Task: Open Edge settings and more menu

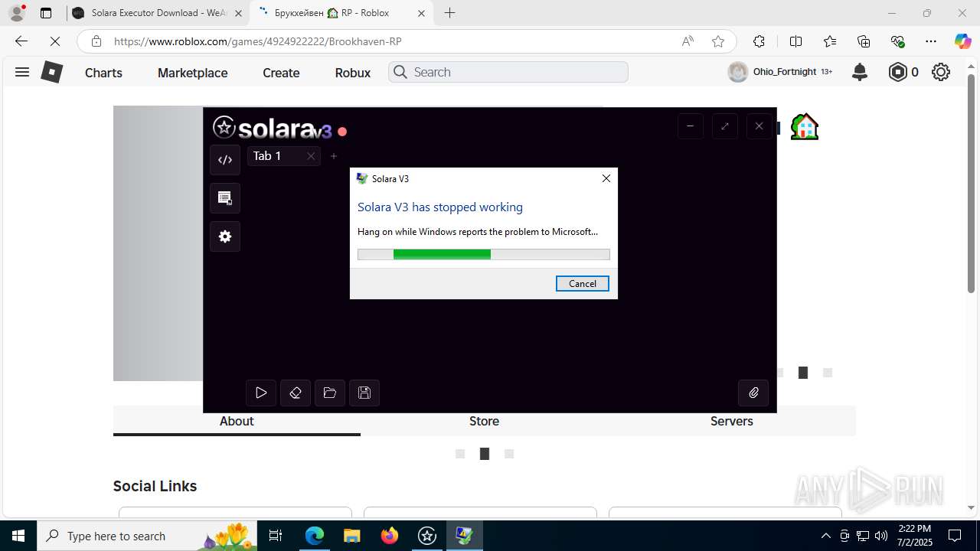Action: point(931,41)
